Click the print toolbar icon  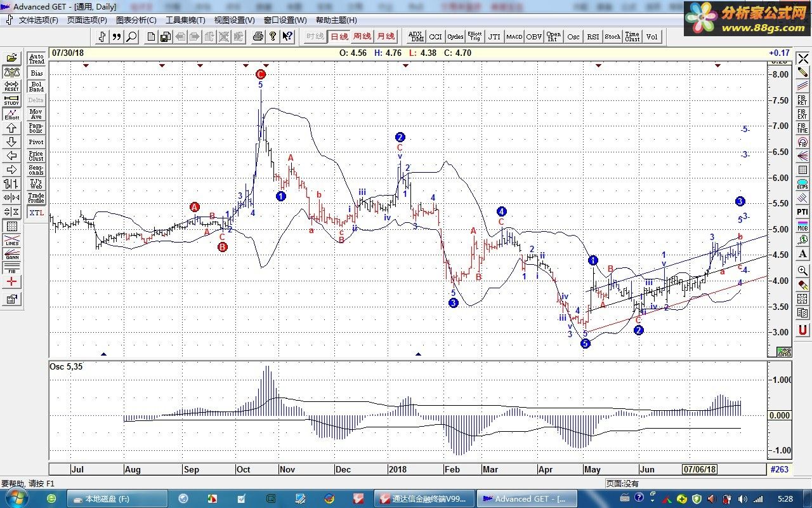(258, 37)
